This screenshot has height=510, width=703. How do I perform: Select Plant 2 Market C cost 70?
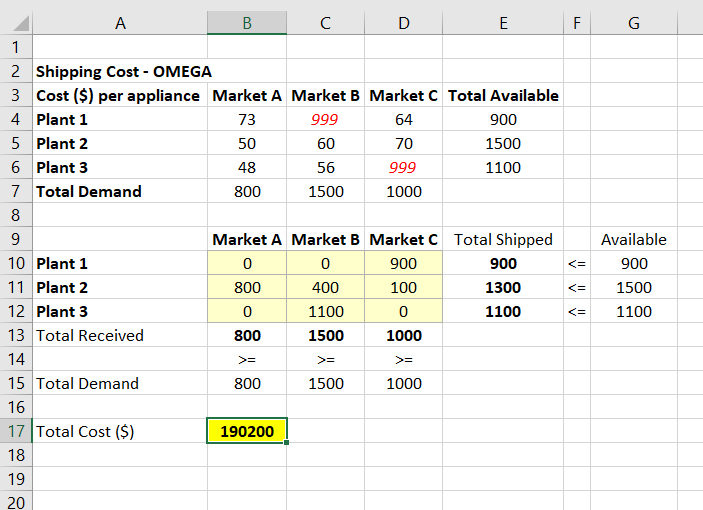pos(404,143)
